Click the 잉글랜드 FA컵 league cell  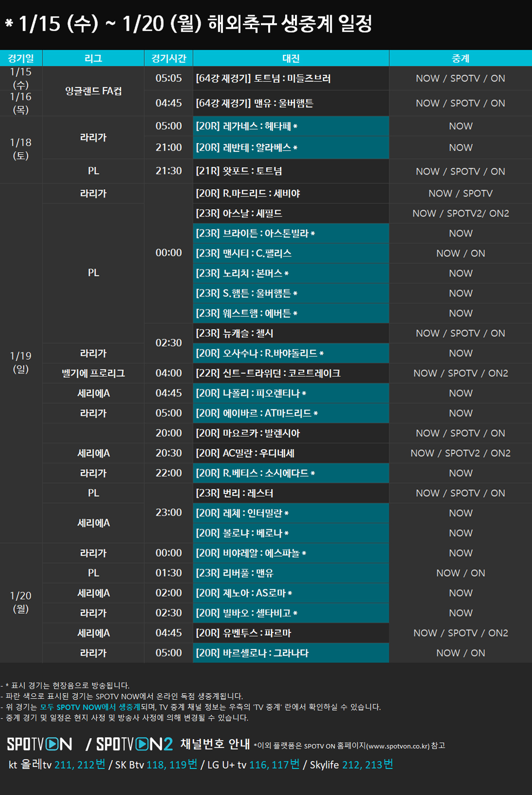pos(93,91)
